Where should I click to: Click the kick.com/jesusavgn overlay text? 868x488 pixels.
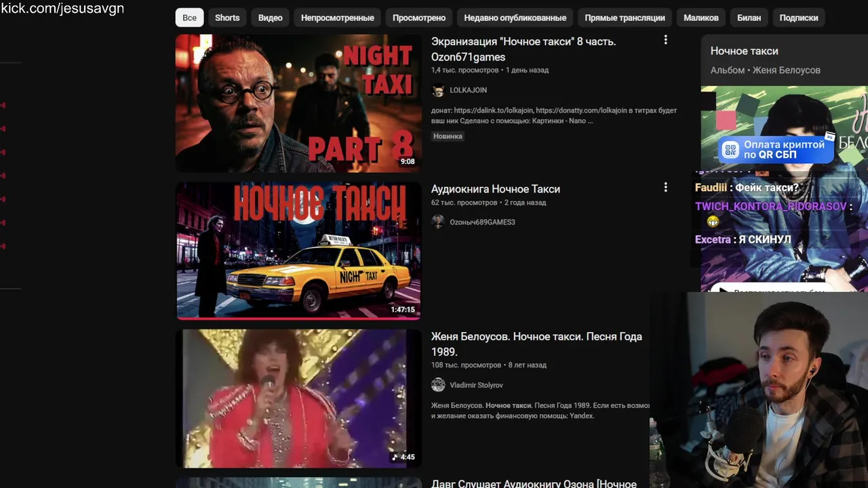click(62, 9)
